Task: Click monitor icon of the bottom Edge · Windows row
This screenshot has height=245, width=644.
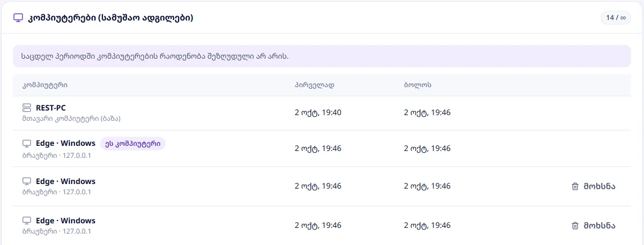Action: 27,220
